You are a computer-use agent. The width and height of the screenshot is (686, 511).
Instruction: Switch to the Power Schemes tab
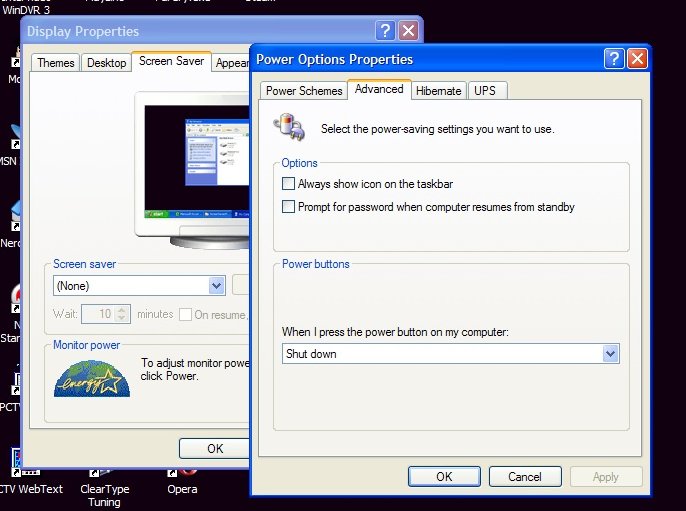(304, 91)
